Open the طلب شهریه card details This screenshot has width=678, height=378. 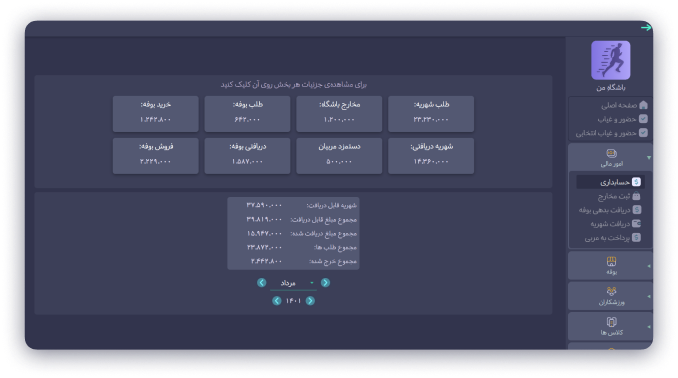[431, 114]
